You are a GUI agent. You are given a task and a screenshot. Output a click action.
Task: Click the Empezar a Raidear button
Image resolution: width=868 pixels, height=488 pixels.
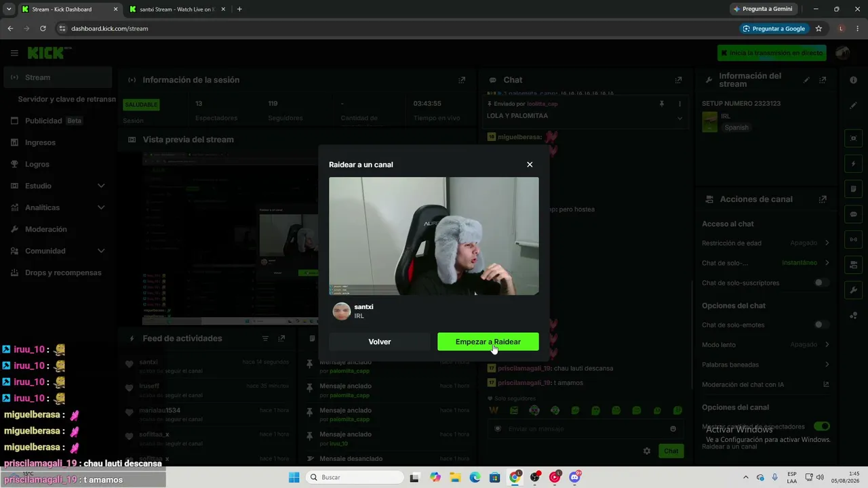click(x=488, y=342)
